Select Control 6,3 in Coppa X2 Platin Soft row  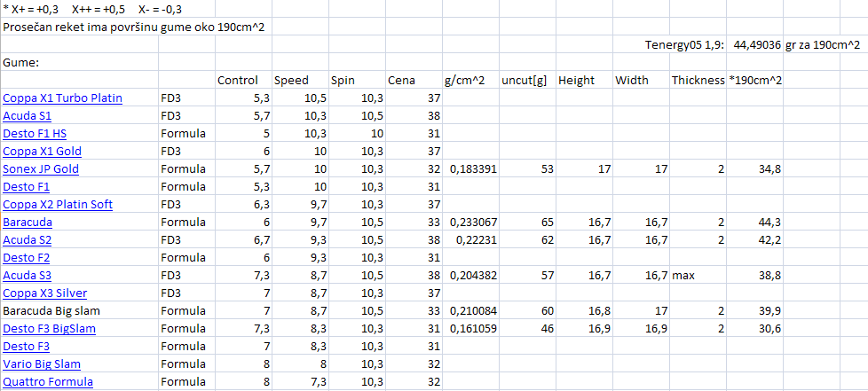tap(243, 205)
